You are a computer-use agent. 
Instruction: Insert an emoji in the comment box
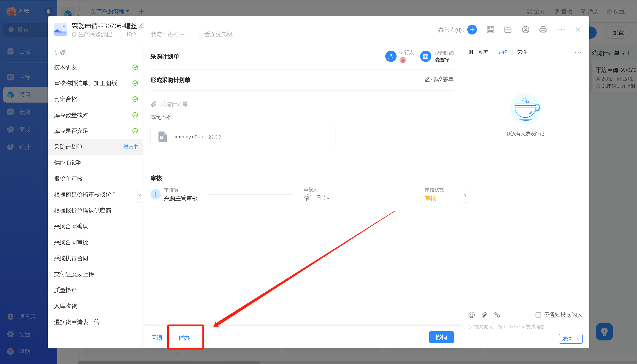[x=471, y=315]
